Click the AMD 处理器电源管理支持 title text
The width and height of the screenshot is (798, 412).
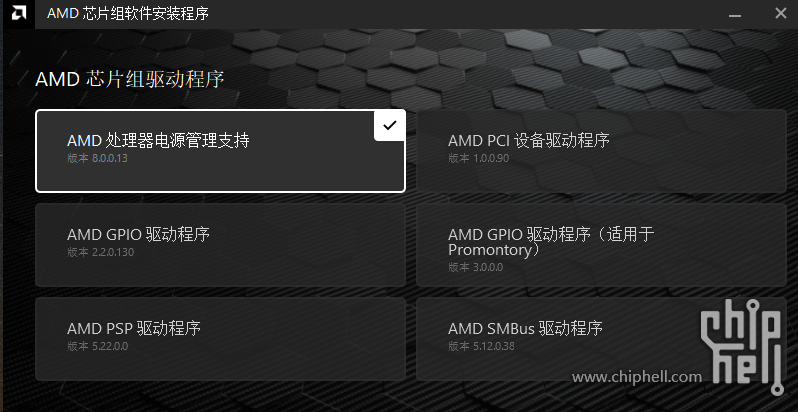point(158,140)
